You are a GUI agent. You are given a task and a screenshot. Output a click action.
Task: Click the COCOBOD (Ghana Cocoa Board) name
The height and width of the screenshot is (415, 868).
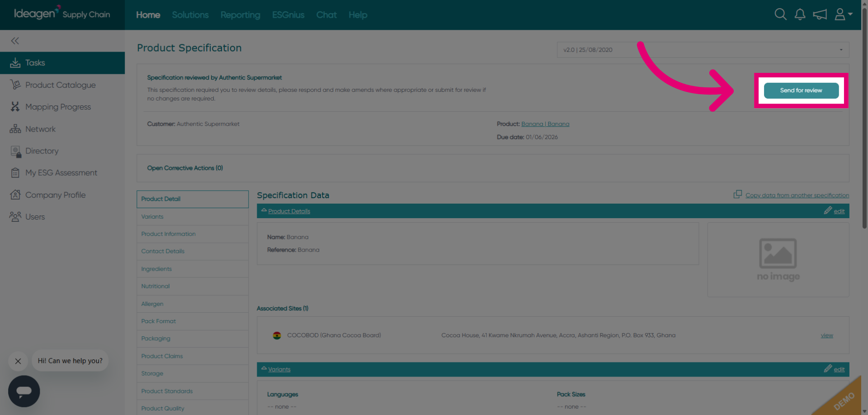tap(334, 335)
